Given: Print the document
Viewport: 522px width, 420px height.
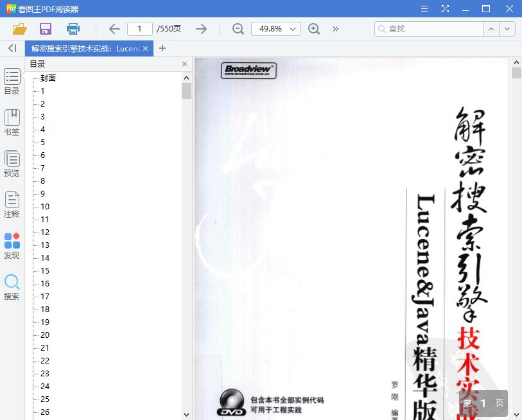Looking at the screenshot, I should point(73,28).
